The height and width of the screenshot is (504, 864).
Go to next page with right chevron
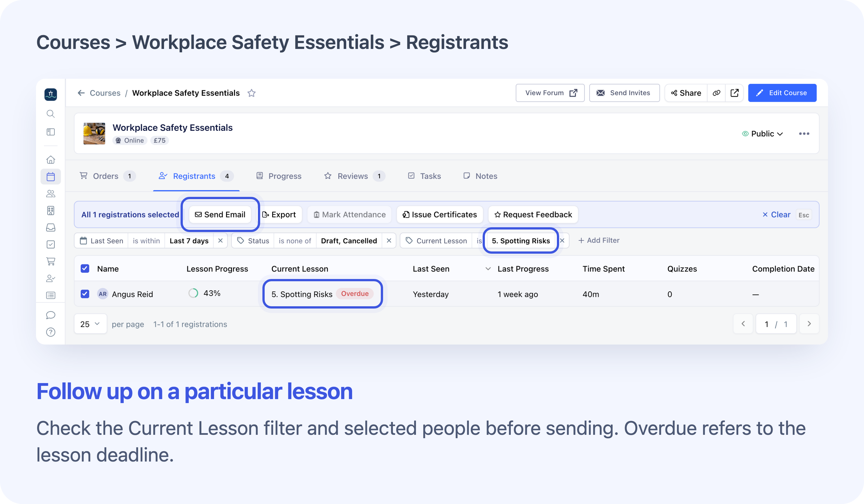(809, 324)
